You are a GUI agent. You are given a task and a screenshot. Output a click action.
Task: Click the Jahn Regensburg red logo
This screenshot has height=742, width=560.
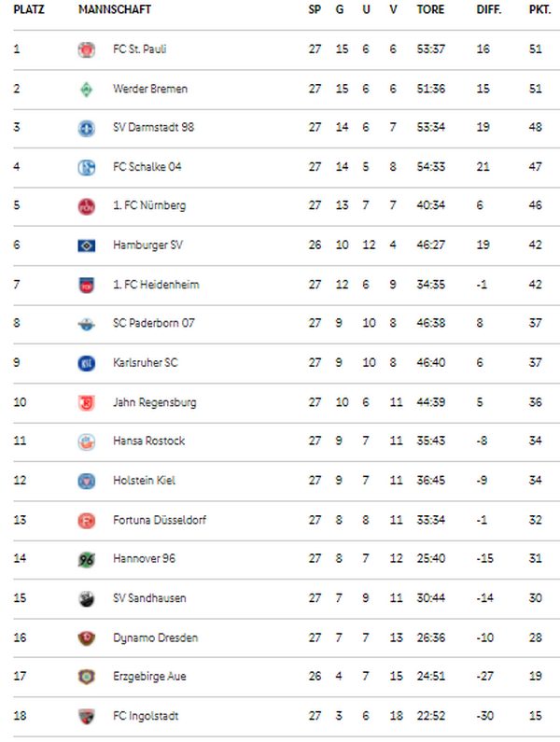click(86, 402)
